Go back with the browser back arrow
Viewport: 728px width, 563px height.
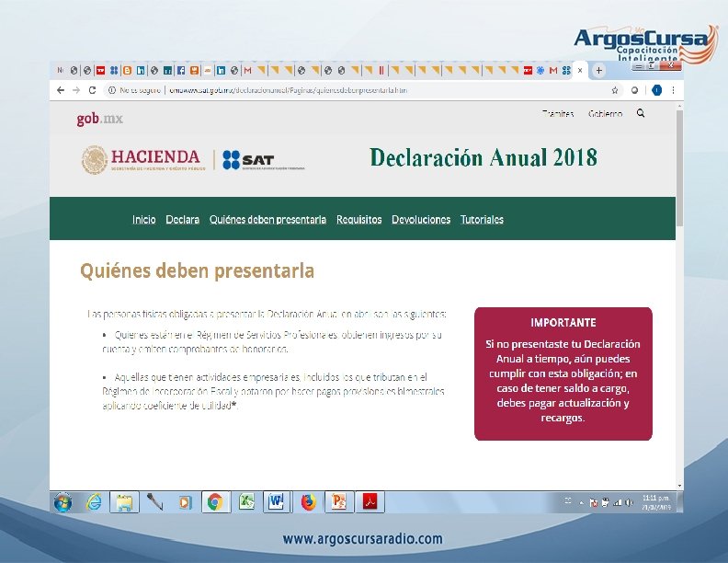[61, 90]
